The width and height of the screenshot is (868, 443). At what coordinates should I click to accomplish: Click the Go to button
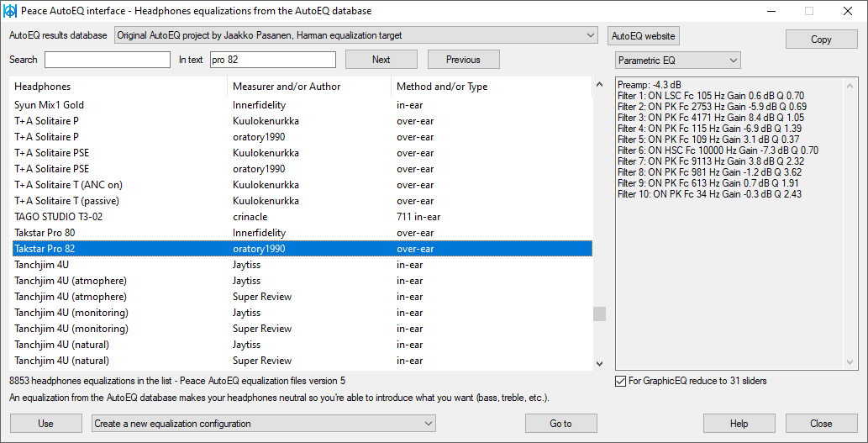click(560, 424)
